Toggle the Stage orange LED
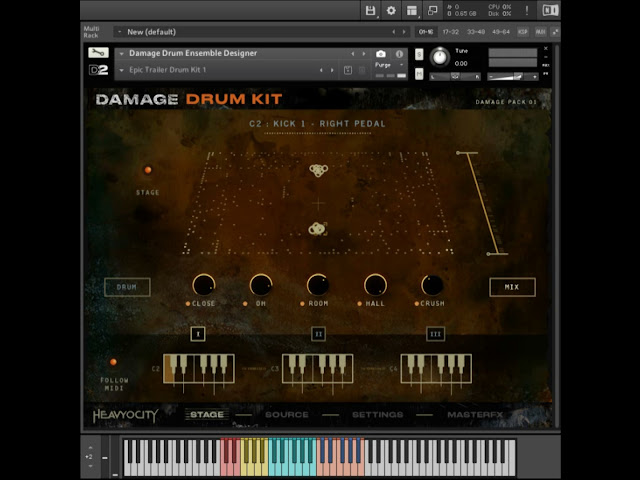Image resolution: width=640 pixels, height=480 pixels. coord(148,170)
